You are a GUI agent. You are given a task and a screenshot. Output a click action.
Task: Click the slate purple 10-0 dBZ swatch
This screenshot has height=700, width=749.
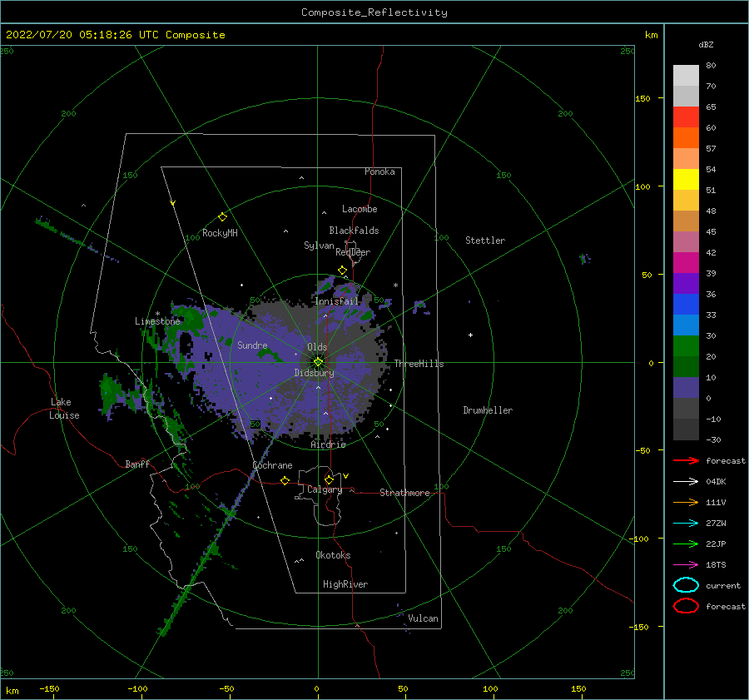pyautogui.click(x=686, y=388)
